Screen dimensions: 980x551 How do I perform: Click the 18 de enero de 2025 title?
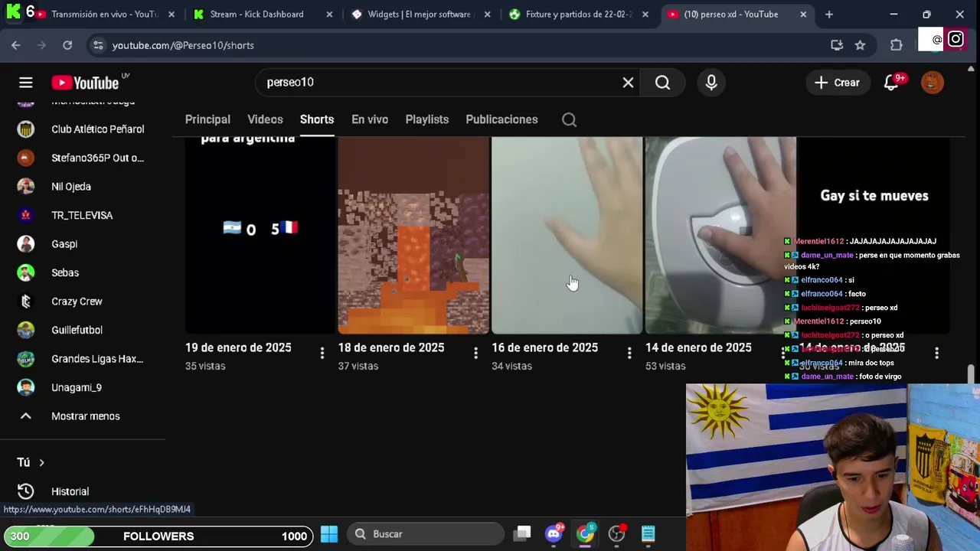click(391, 347)
